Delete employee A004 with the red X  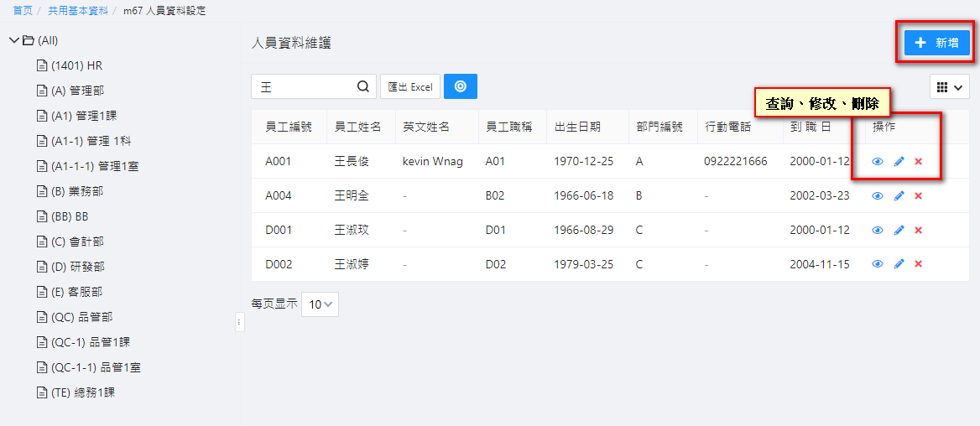pos(918,196)
